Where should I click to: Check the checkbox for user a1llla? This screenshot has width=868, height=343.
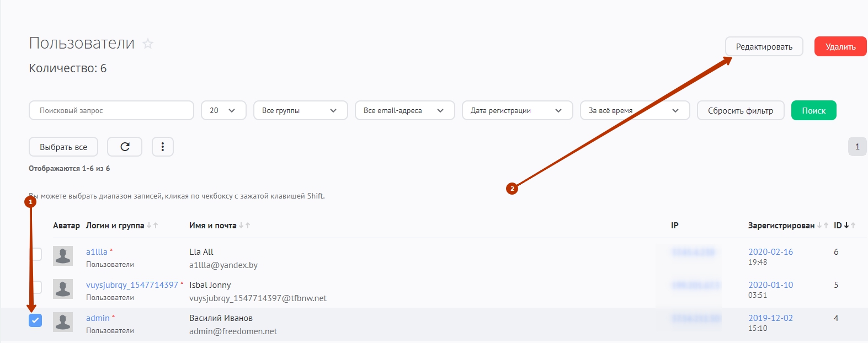(x=36, y=254)
